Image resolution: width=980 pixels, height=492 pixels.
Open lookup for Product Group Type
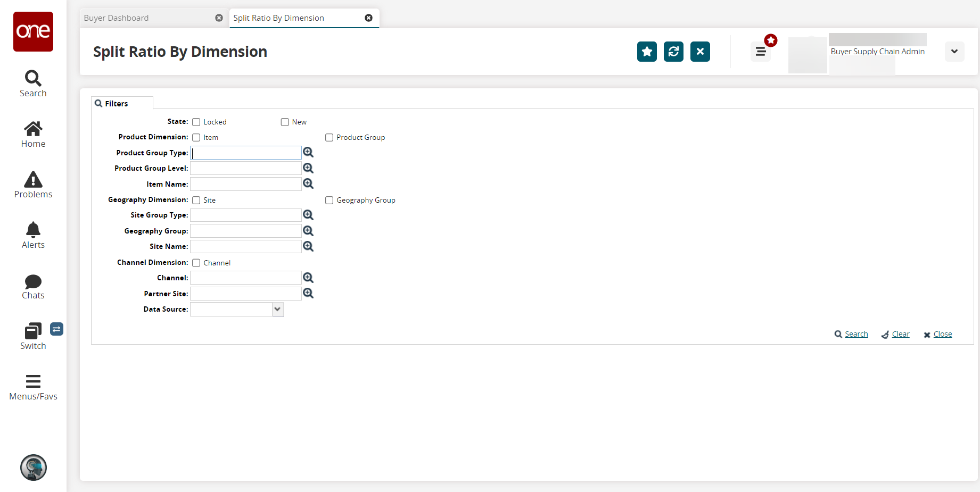[308, 153]
